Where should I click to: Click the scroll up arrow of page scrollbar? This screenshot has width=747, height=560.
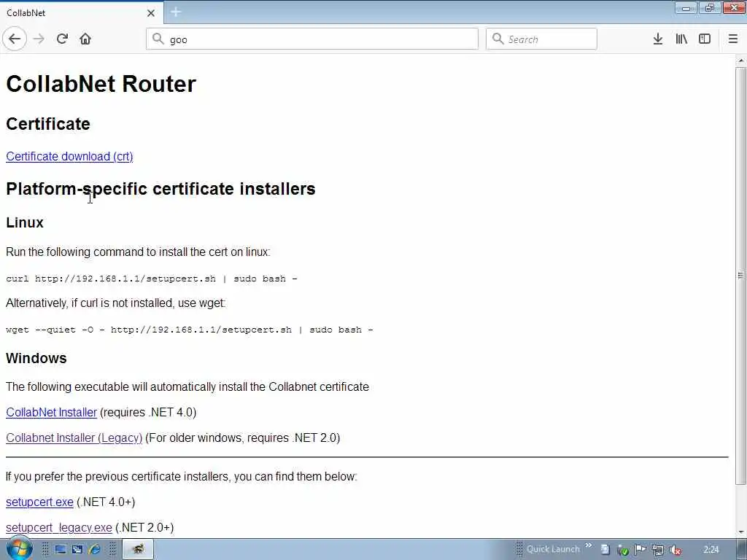pos(741,61)
